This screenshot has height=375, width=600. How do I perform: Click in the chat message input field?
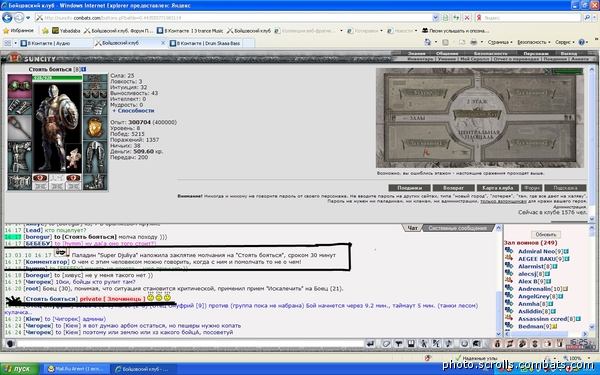click(x=190, y=344)
